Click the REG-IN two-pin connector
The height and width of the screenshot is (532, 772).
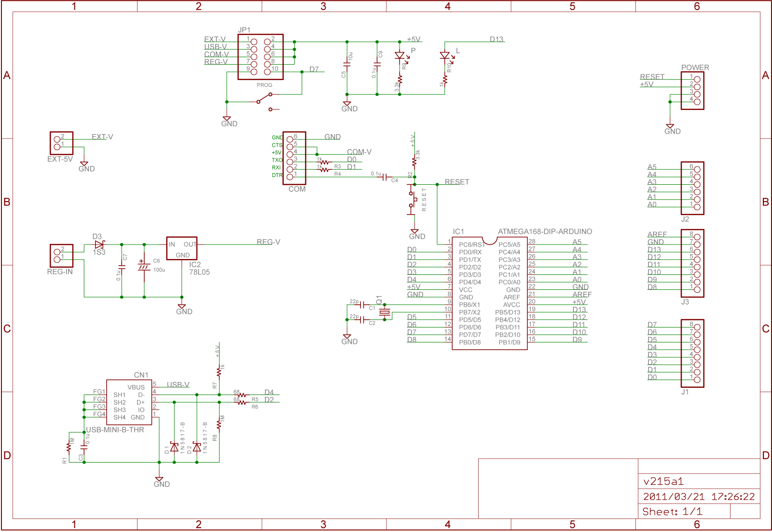pos(61,256)
